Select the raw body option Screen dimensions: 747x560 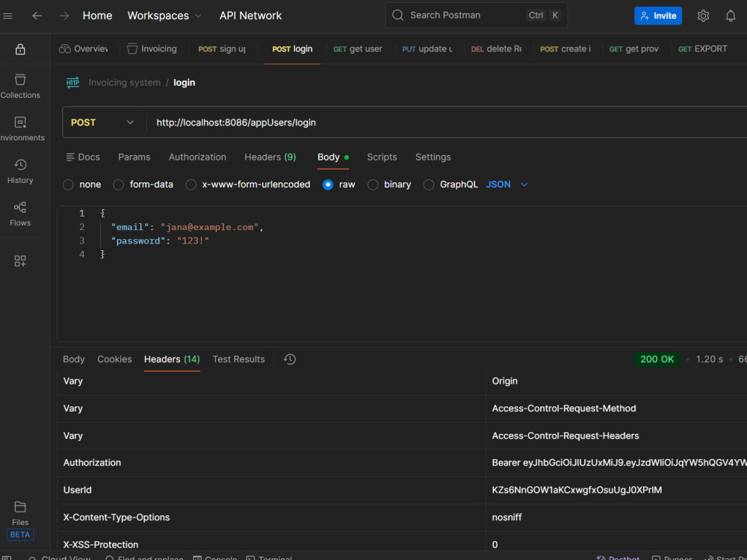pos(338,184)
